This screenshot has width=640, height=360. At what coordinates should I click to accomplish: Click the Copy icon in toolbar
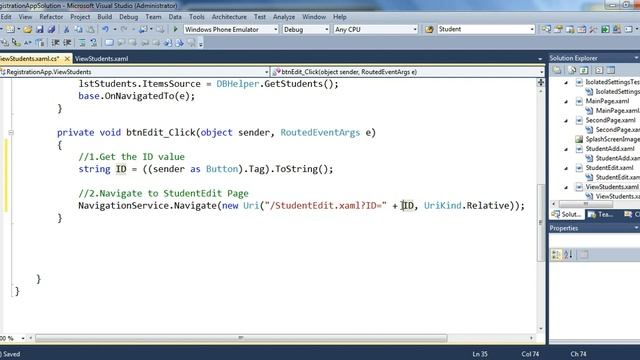[78, 29]
